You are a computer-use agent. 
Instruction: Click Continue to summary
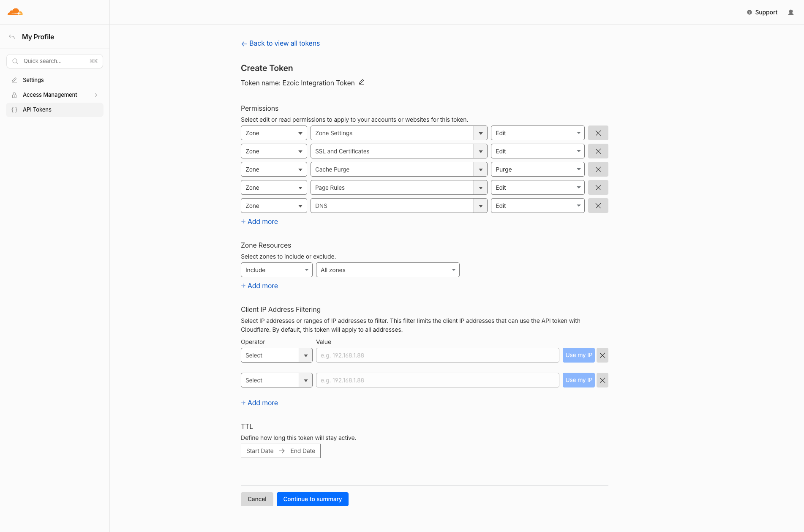click(313, 499)
